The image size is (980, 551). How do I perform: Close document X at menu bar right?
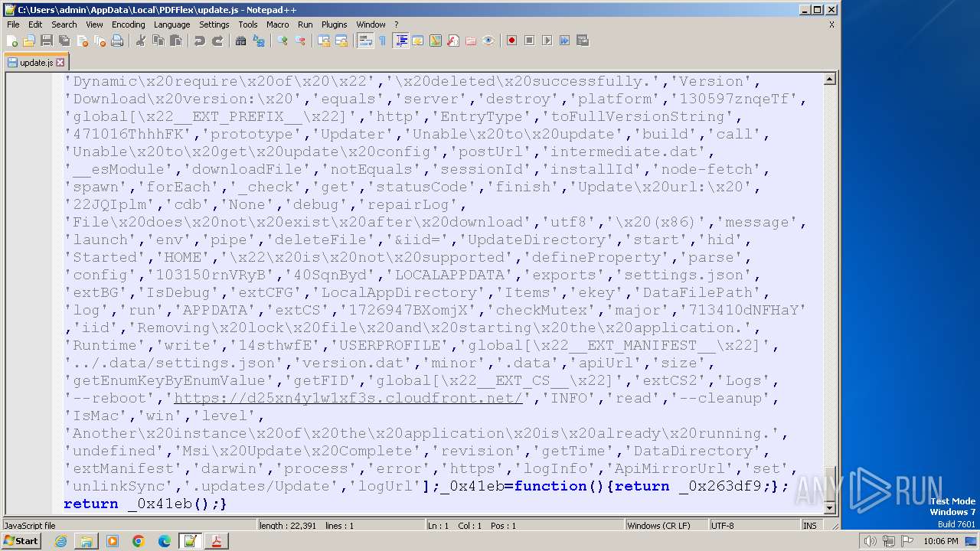tap(831, 24)
